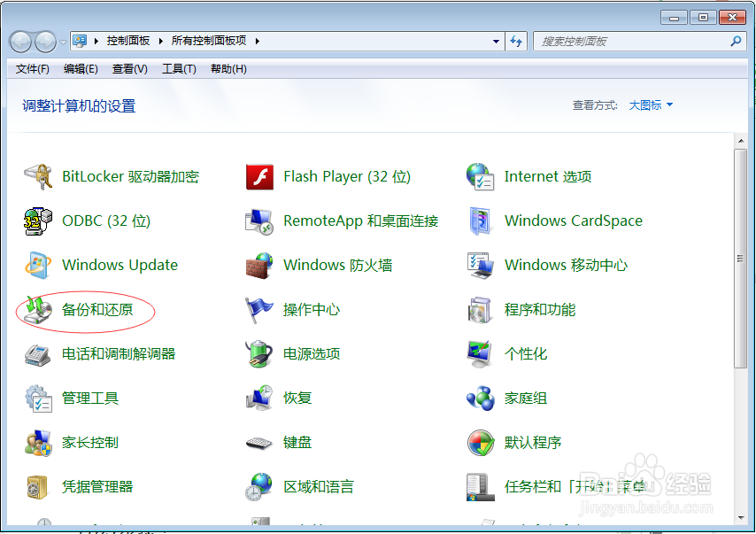Viewport: 756px width, 534px height.
Task: Open the 操作中心 flag icon
Action: coord(259,310)
